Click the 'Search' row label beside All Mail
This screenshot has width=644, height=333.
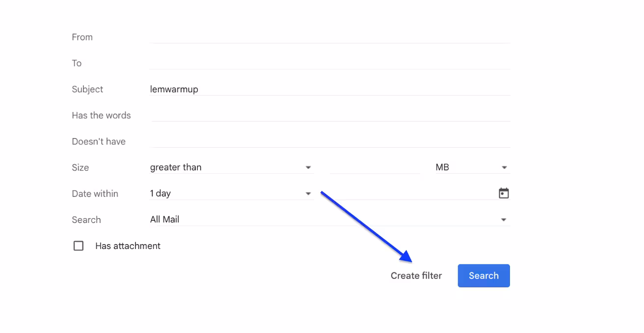click(x=86, y=220)
